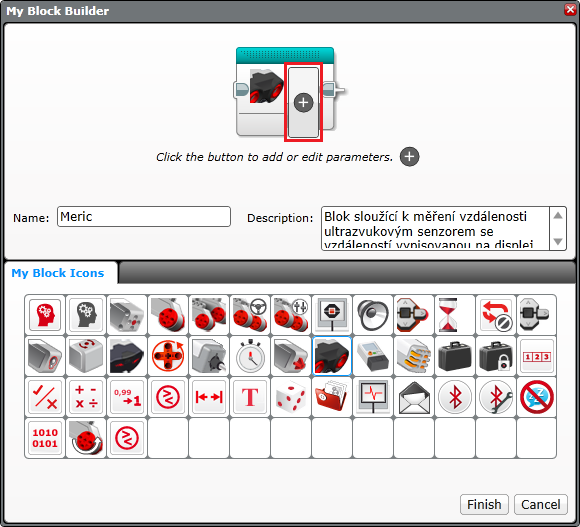Select the gyro sensor cube icon

click(86, 356)
